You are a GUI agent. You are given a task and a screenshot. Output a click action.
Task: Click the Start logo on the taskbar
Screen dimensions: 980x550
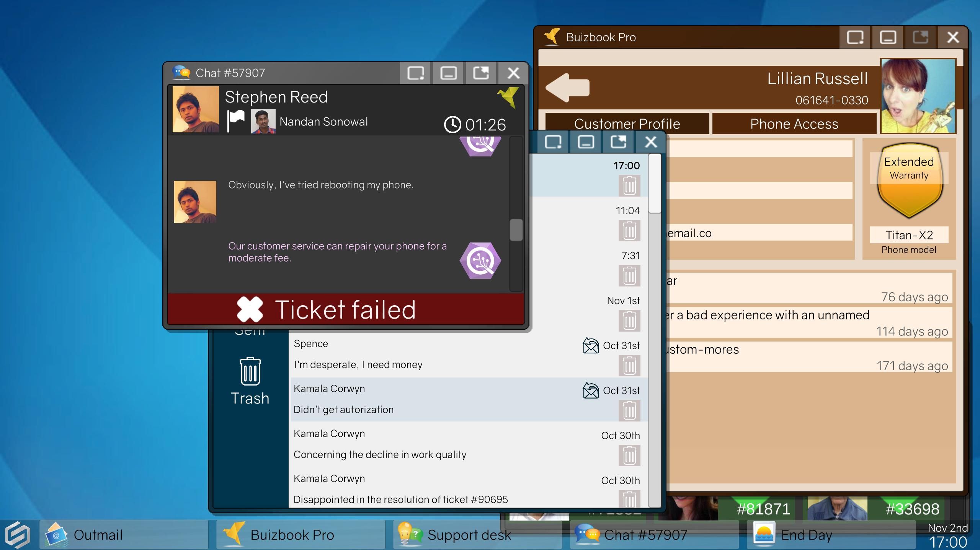[18, 535]
